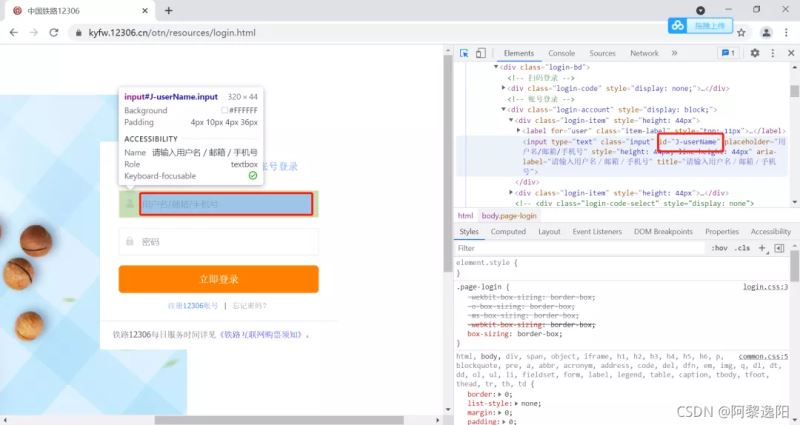
Task: Switch to the Console tab
Action: [561, 53]
